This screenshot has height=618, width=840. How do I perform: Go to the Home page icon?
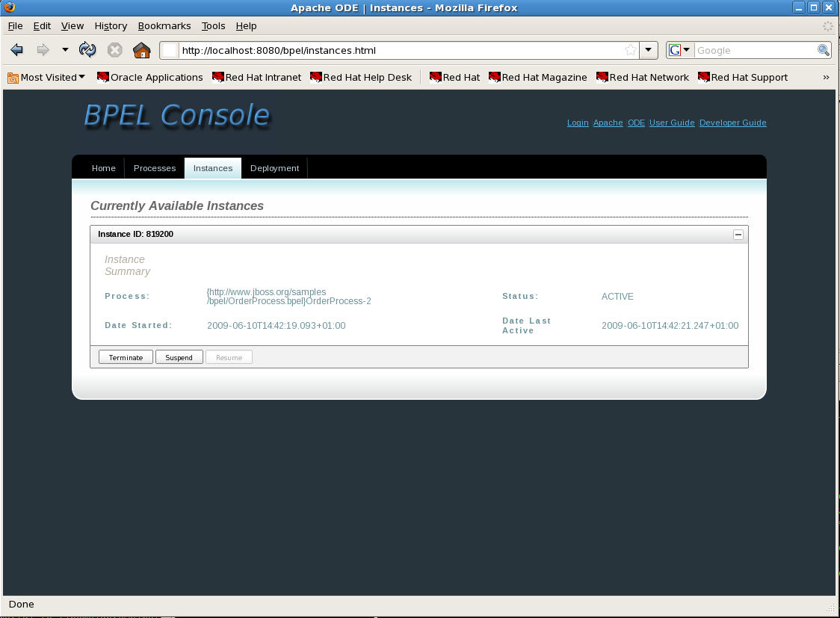[142, 50]
